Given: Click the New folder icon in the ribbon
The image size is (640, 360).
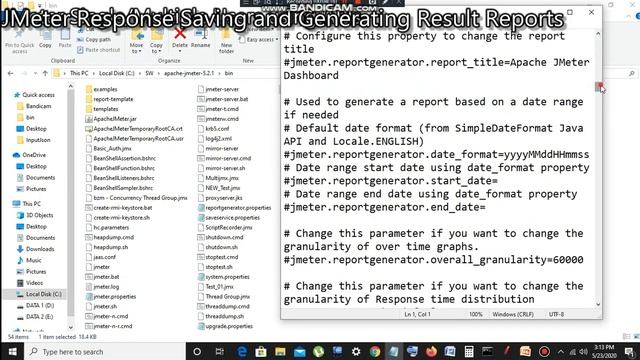Looking at the screenshot, I should point(226,34).
